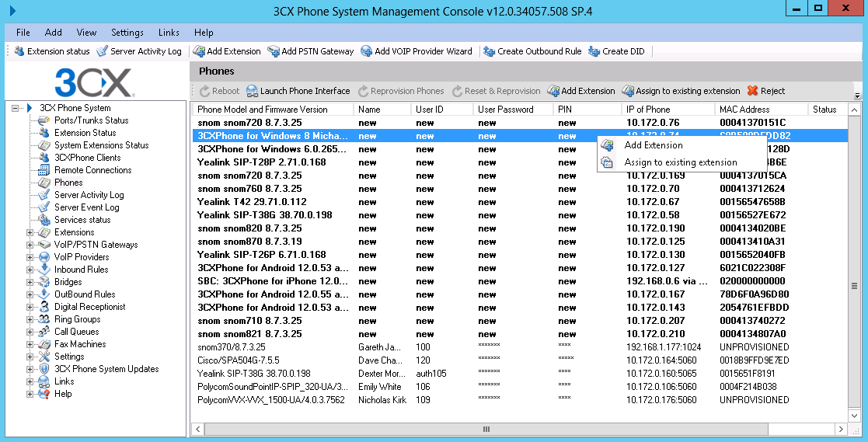Click Reject button with red X
Viewport: 868px width, 442px height.
(x=766, y=91)
